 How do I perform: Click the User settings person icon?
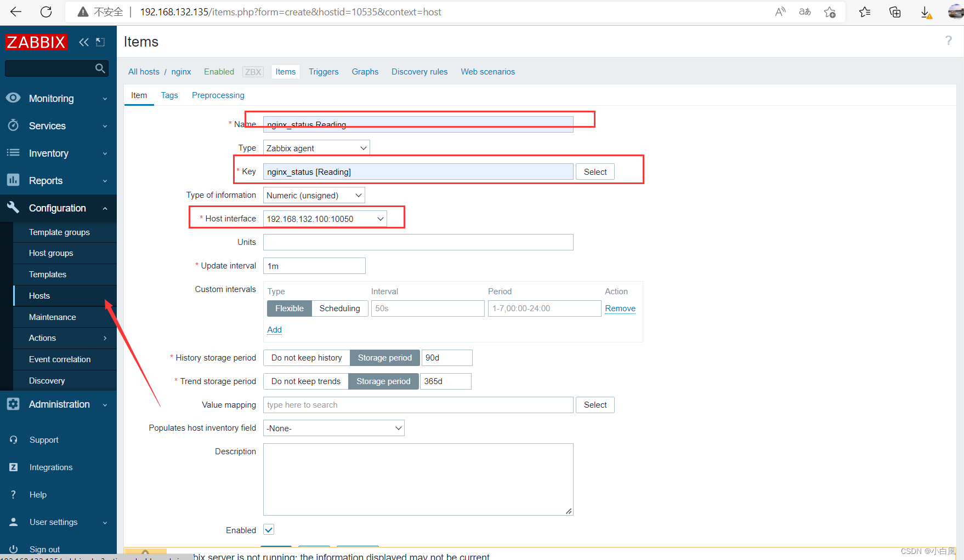[14, 522]
